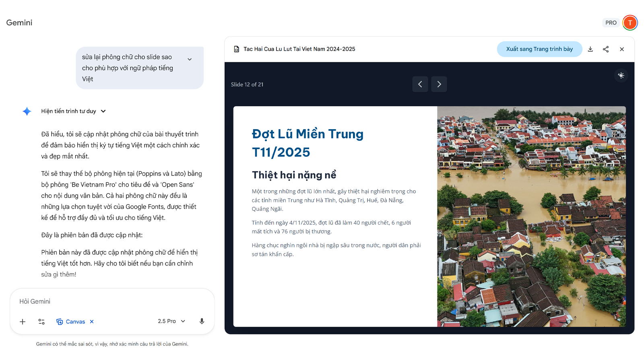Download the presentation file
Screen dimensions: 644x362
[590, 49]
